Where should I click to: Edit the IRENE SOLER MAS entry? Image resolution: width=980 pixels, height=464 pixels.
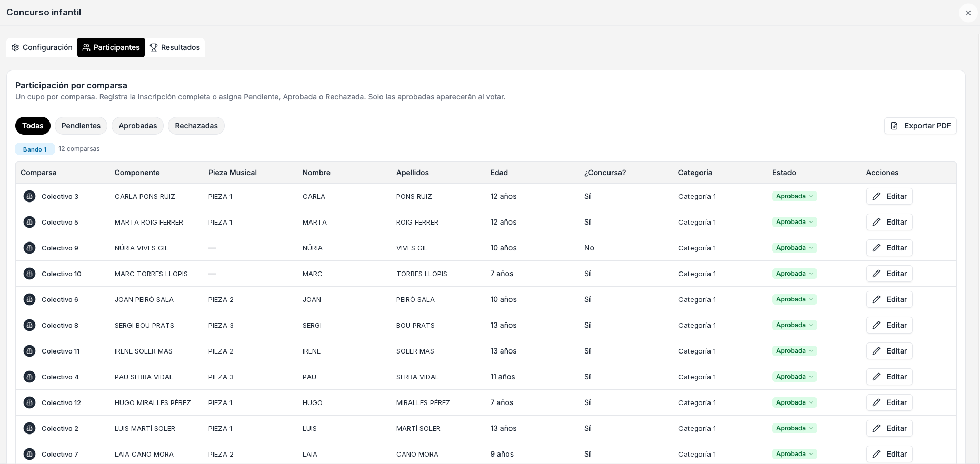(889, 351)
